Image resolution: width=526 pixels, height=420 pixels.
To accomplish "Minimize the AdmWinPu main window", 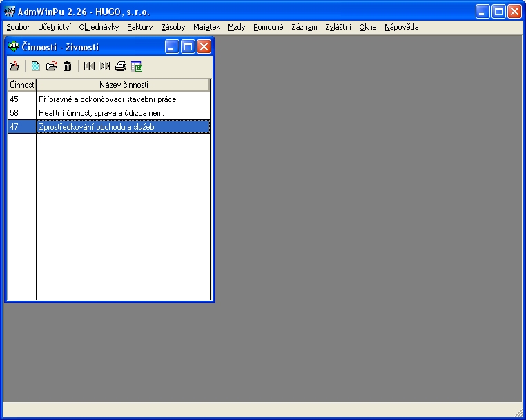I will (x=483, y=12).
